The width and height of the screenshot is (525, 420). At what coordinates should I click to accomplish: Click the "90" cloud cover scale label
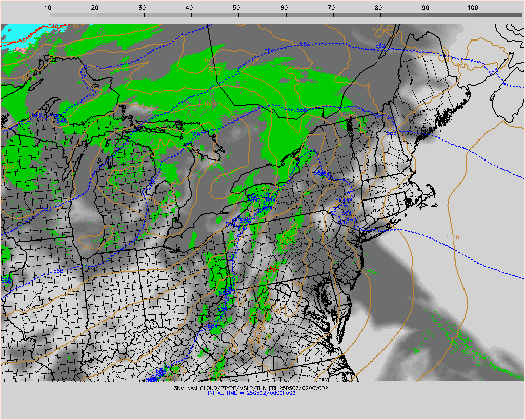pos(426,8)
